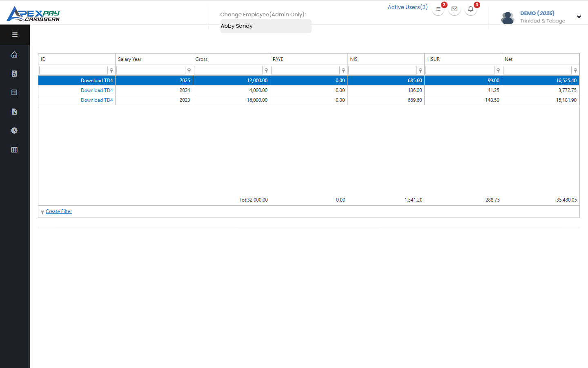Screen dimensions: 588x368
Task: Click the funnel icon beside Create Filter
Action: pyautogui.click(x=42, y=212)
